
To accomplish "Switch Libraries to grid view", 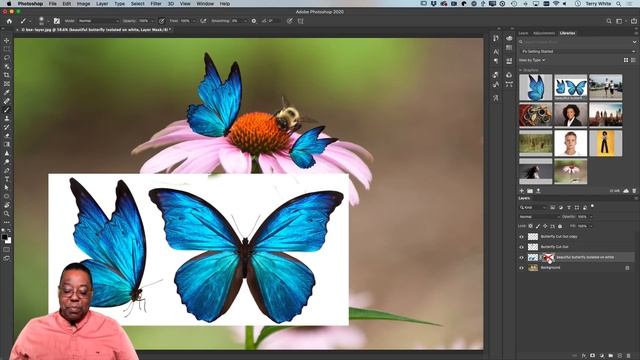I will click(x=626, y=60).
